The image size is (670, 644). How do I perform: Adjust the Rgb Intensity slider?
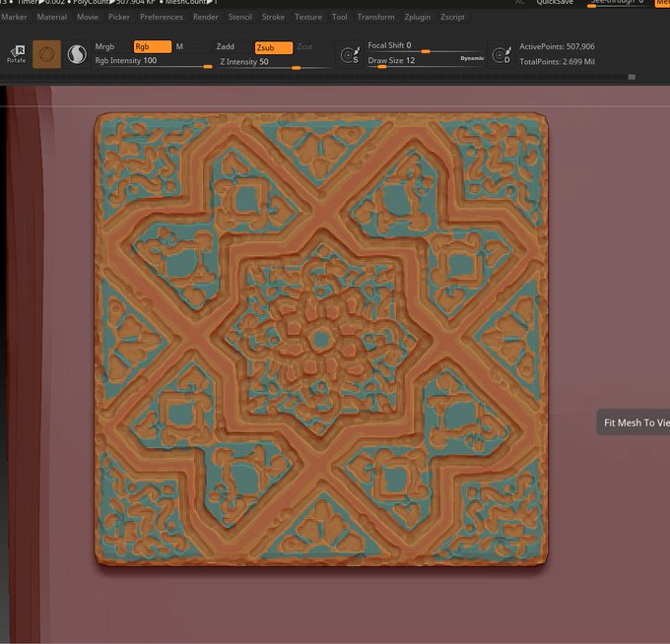[x=153, y=61]
